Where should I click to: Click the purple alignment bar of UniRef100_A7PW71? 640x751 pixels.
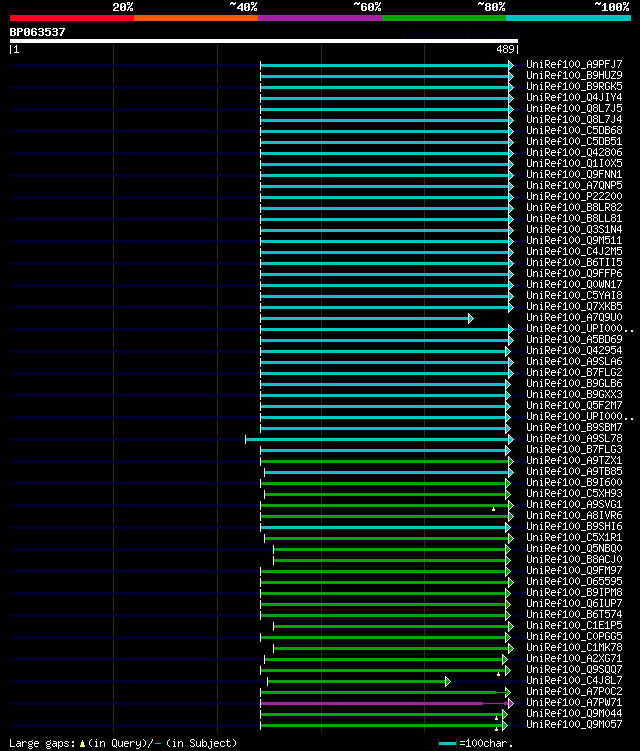(x=387, y=703)
